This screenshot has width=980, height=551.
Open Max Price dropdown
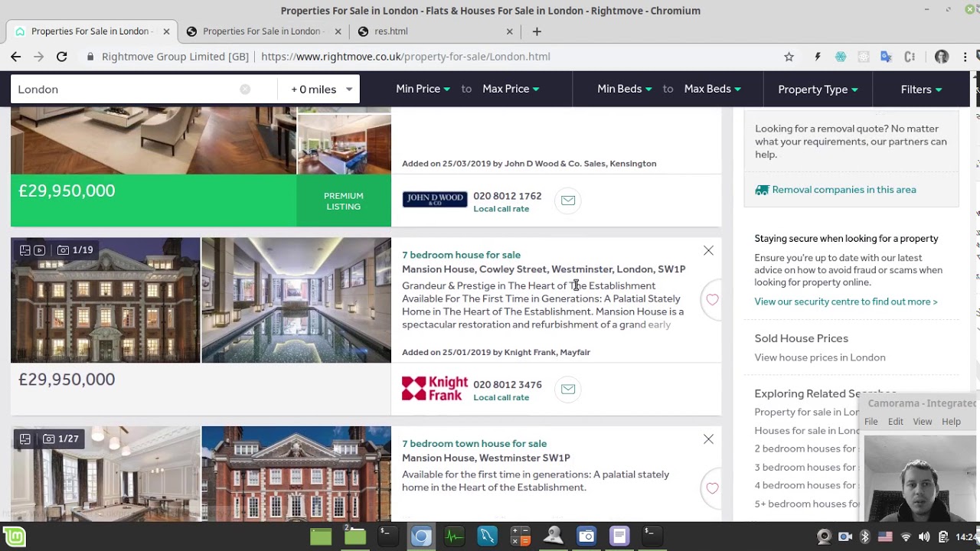click(x=511, y=89)
